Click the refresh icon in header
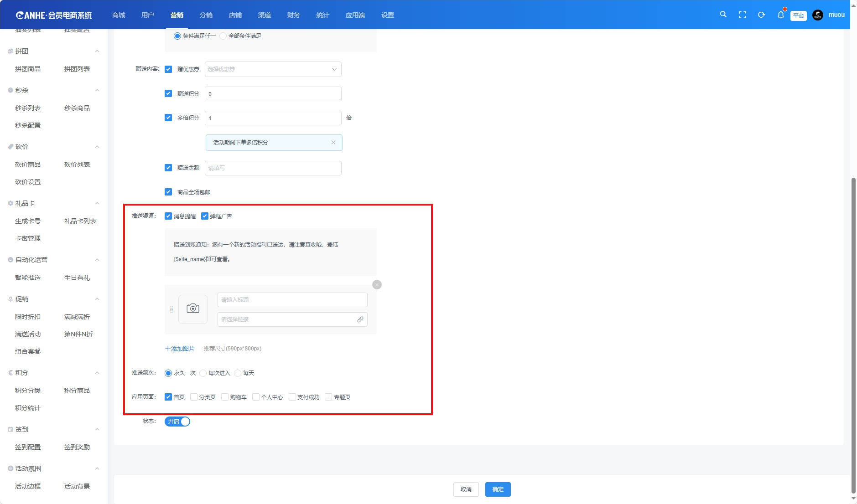 (x=761, y=15)
